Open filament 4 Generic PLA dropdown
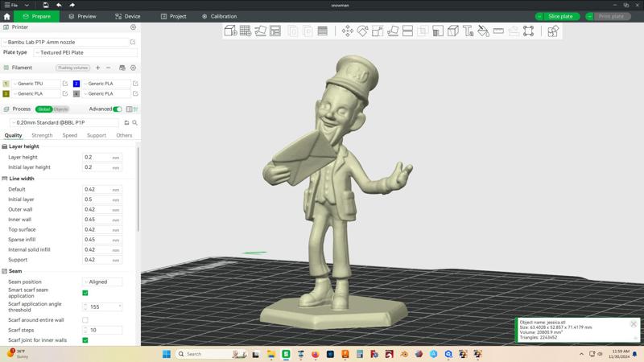 point(106,93)
